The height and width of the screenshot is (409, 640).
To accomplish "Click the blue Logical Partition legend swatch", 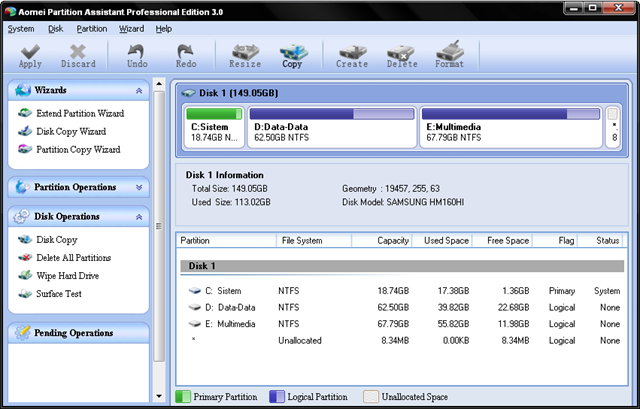I will click(x=277, y=396).
